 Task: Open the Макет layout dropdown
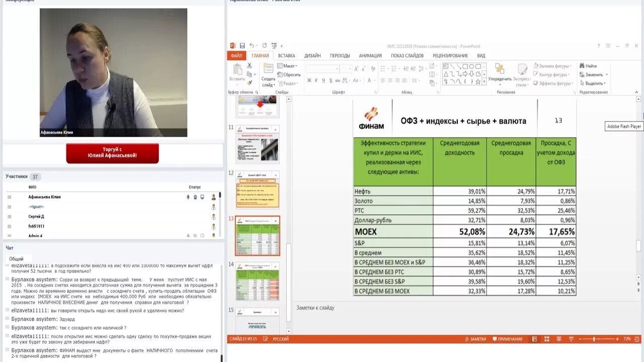tap(287, 66)
